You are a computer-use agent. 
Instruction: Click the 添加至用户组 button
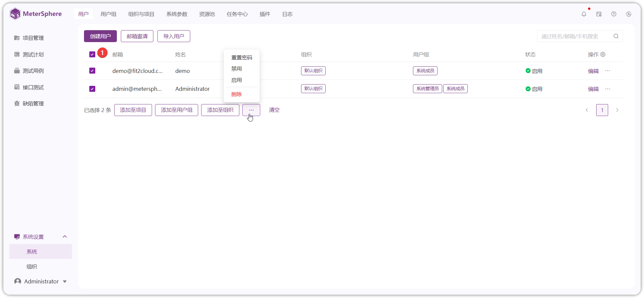177,110
